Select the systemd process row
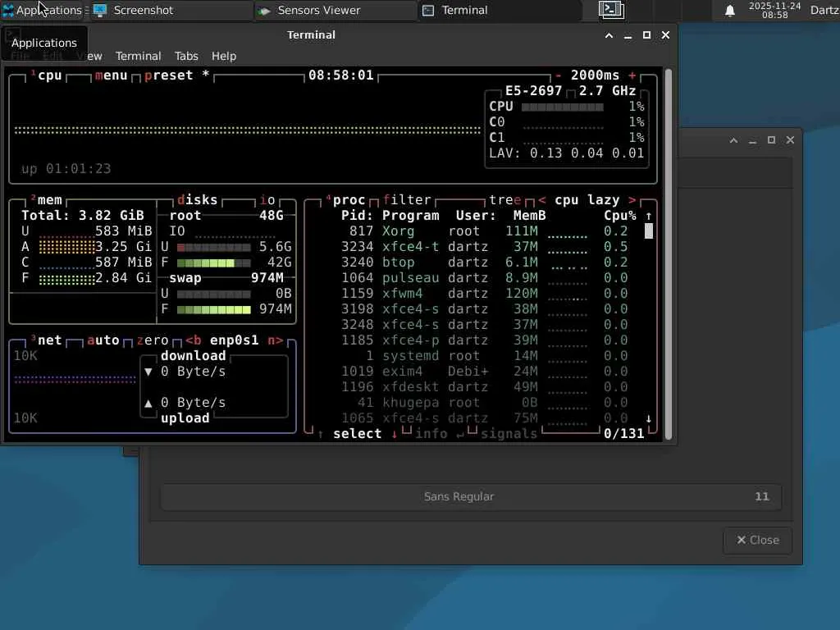Viewport: 840px width, 630px height. coord(480,356)
